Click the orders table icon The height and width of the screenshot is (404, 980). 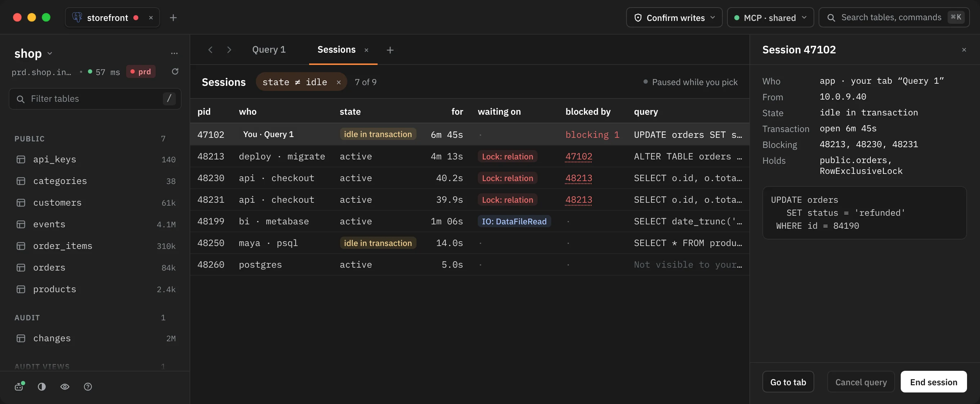click(x=21, y=268)
